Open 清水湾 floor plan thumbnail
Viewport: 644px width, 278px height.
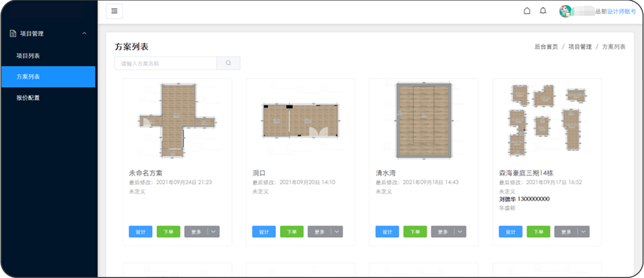pyautogui.click(x=423, y=121)
